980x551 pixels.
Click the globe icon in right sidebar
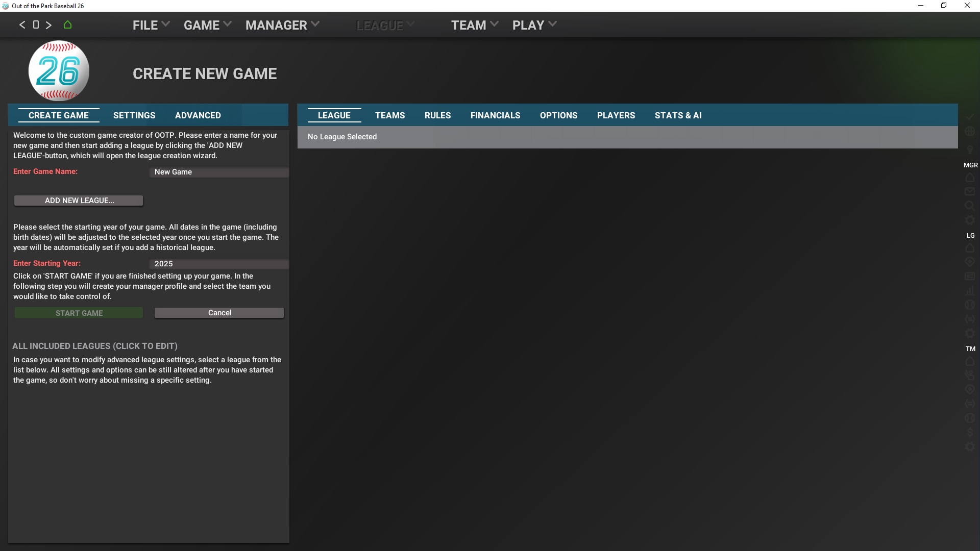[x=970, y=132]
